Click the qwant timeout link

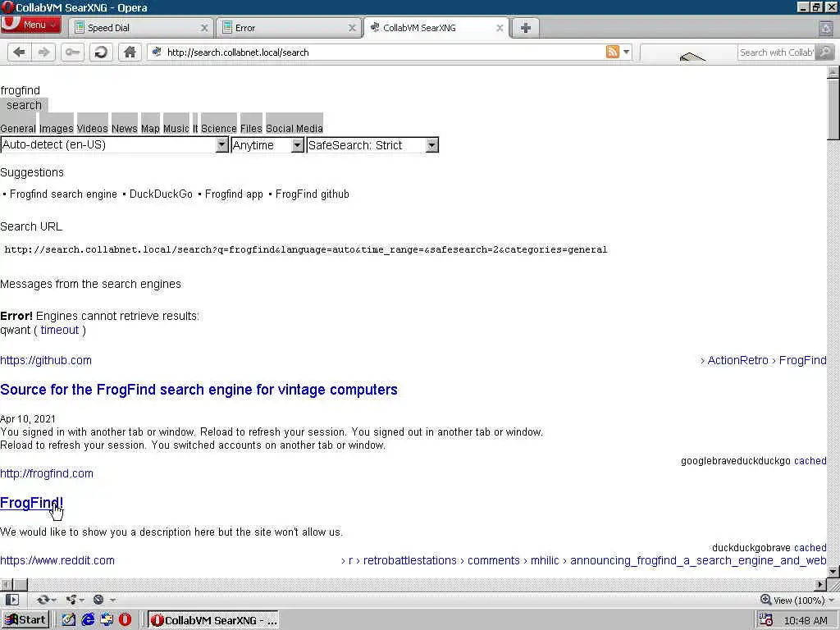[59, 330]
